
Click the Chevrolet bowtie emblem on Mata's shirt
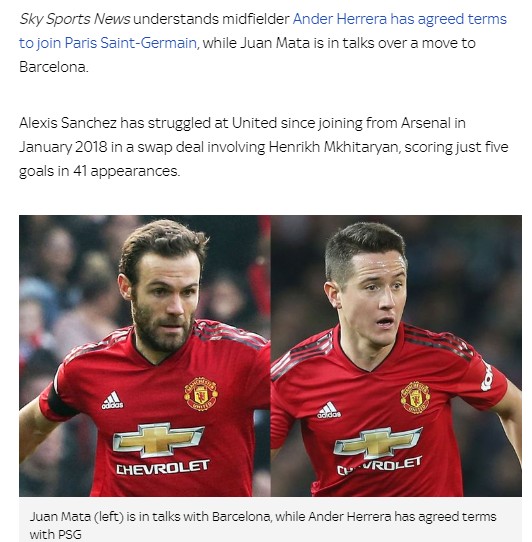pos(159,439)
